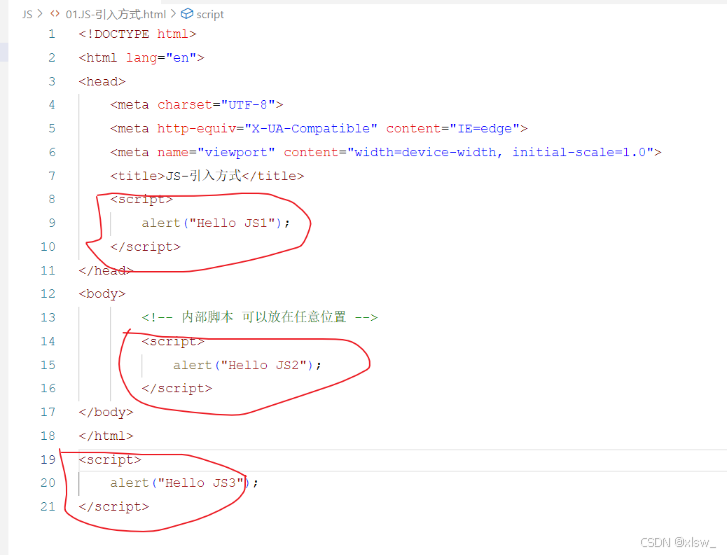Open the 01.JS-引入方式.html breadcrumb file

click(115, 14)
